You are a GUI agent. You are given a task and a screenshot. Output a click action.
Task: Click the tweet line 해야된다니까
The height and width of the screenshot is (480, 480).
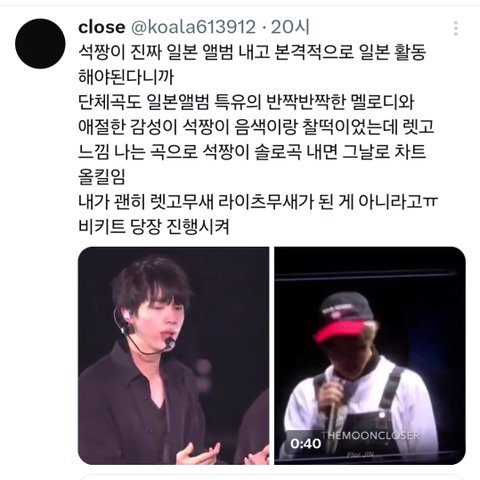click(x=126, y=77)
